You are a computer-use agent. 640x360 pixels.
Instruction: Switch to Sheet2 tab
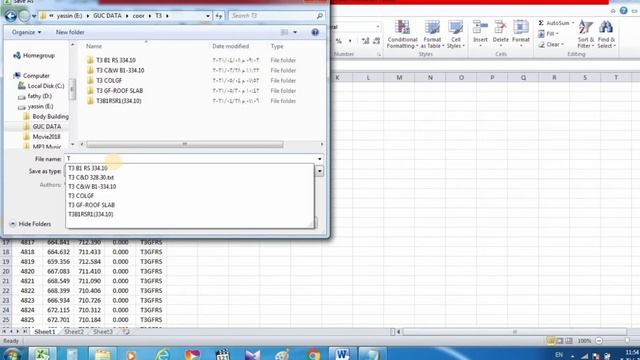coord(74,332)
